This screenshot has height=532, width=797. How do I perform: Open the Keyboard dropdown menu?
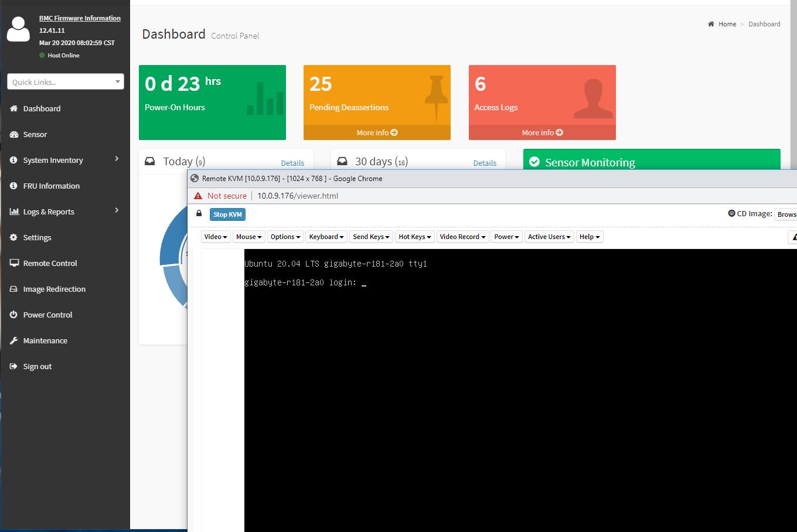click(327, 237)
